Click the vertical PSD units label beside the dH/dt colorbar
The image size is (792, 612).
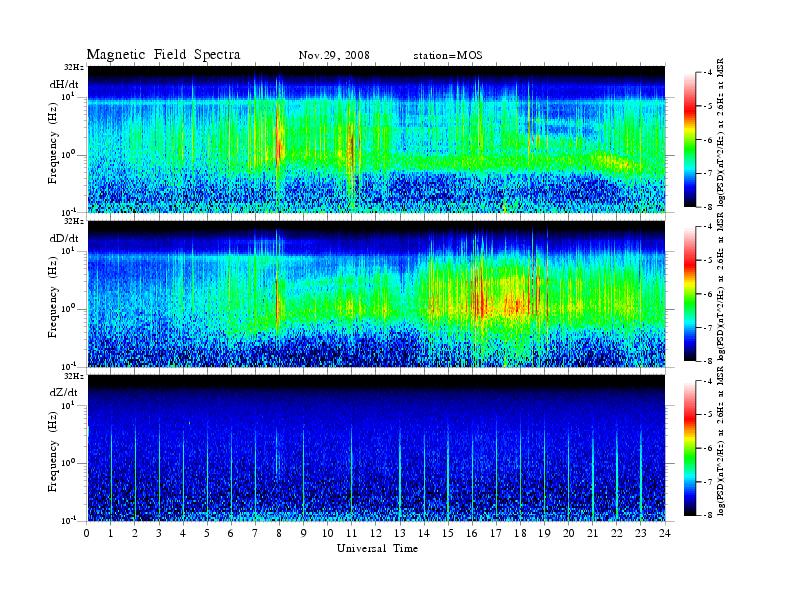[721, 133]
